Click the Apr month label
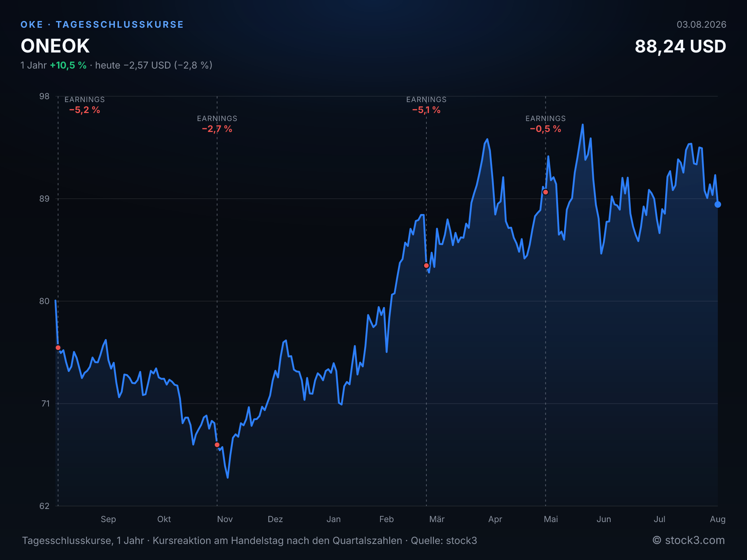 [x=495, y=519]
